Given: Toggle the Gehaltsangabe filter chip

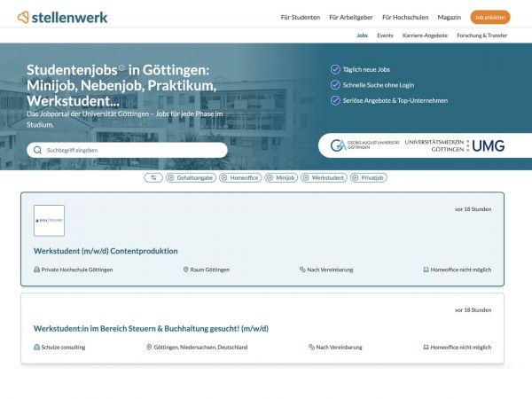Looking at the screenshot, I should pyautogui.click(x=192, y=178).
